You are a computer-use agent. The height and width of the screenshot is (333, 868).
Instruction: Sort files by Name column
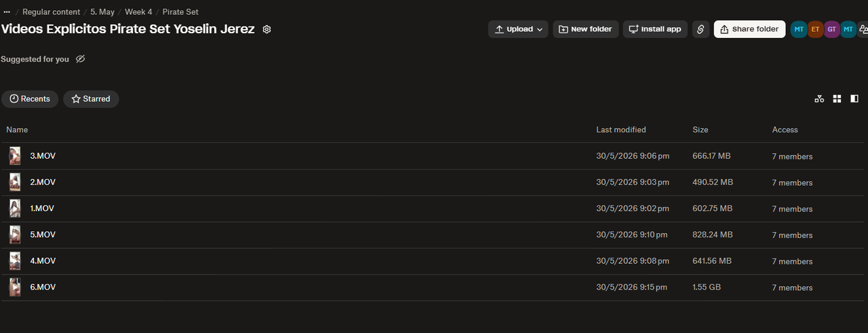(x=17, y=130)
